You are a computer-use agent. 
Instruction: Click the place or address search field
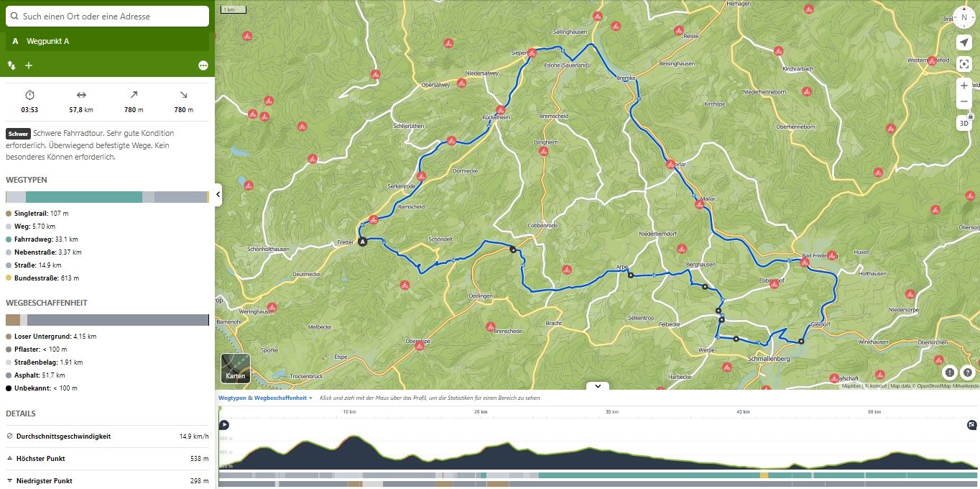pos(108,16)
